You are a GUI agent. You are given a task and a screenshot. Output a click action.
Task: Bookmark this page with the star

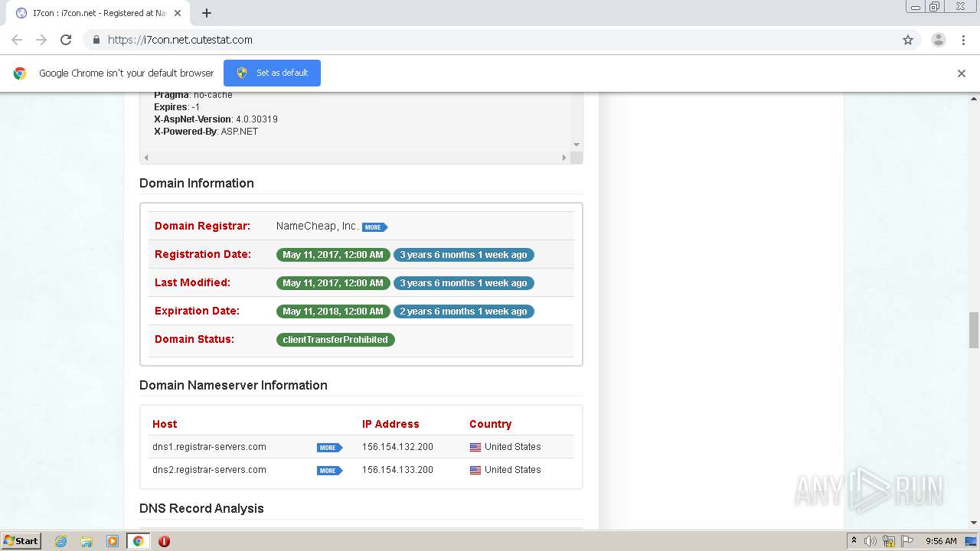coord(908,40)
